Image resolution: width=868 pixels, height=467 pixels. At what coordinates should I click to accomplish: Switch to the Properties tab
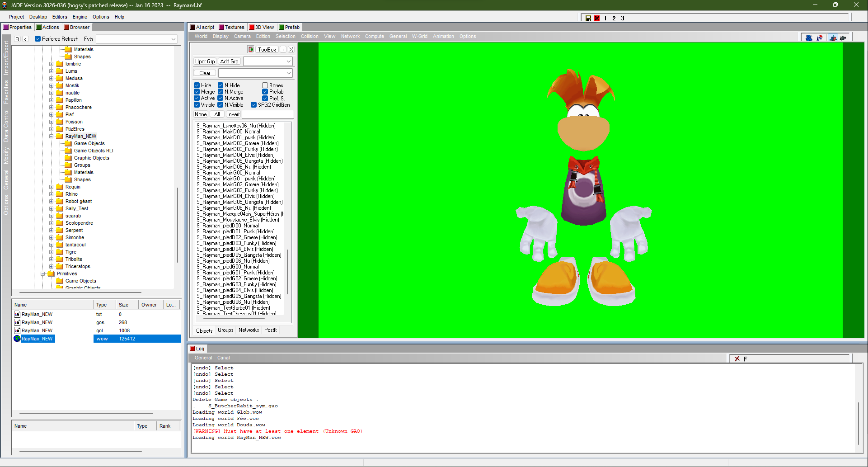[x=18, y=27]
